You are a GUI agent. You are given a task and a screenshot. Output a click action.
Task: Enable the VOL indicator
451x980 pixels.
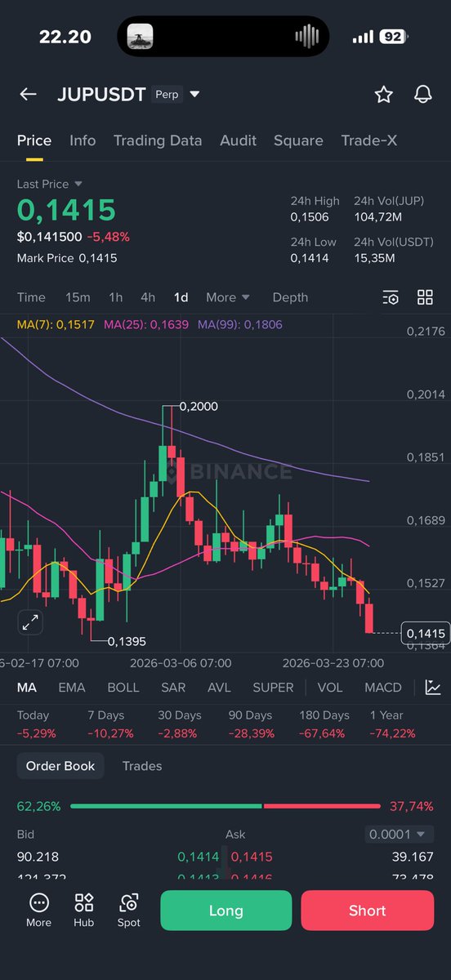point(330,688)
